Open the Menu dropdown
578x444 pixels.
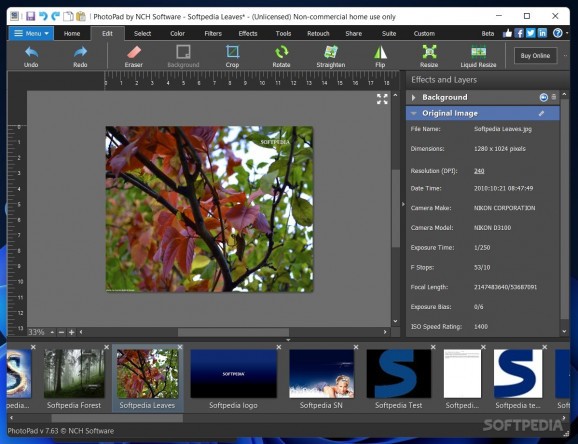coord(31,33)
